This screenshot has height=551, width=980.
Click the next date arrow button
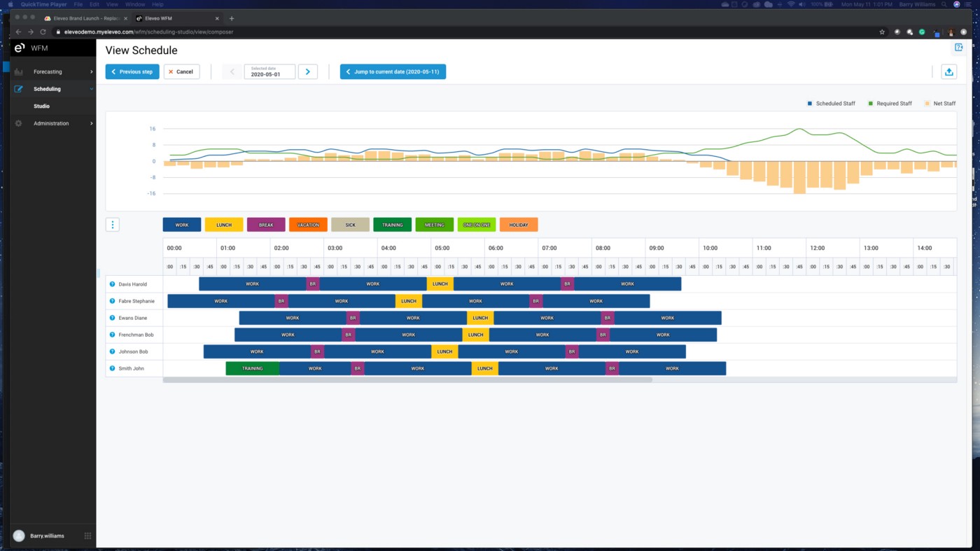(x=307, y=71)
